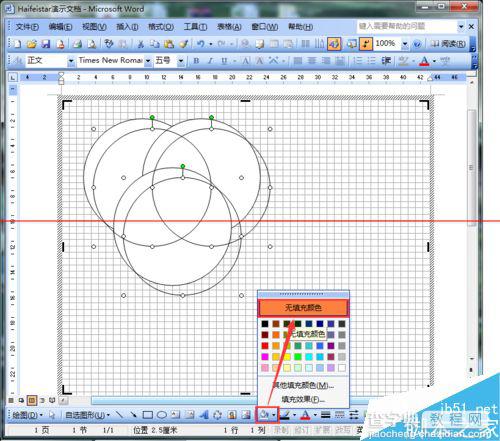The width and height of the screenshot is (500, 441).
Task: Open the Times New Roman font dropdown
Action: point(148,61)
